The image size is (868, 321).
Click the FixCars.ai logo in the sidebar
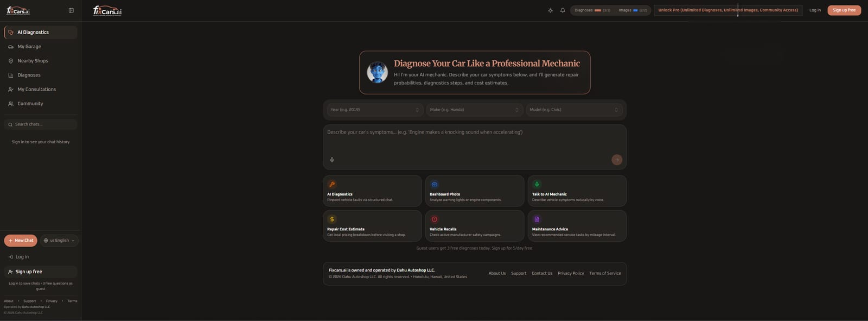tap(18, 10)
